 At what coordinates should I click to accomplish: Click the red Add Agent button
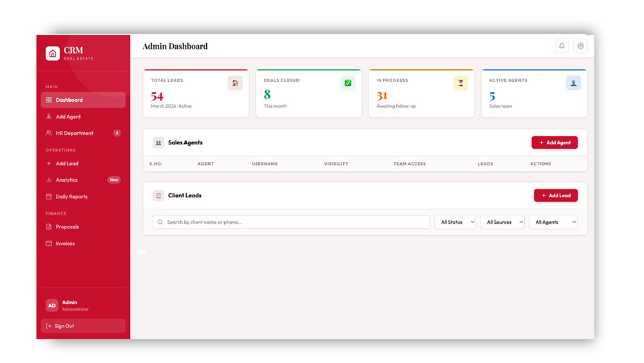554,142
